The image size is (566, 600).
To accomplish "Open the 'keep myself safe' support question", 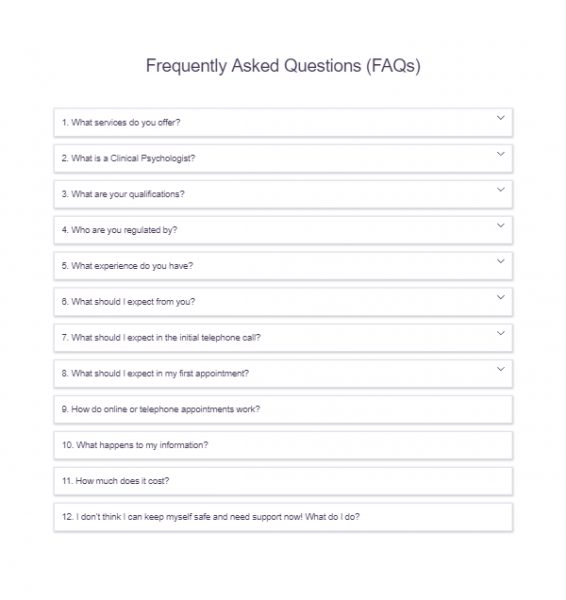I will (283, 517).
